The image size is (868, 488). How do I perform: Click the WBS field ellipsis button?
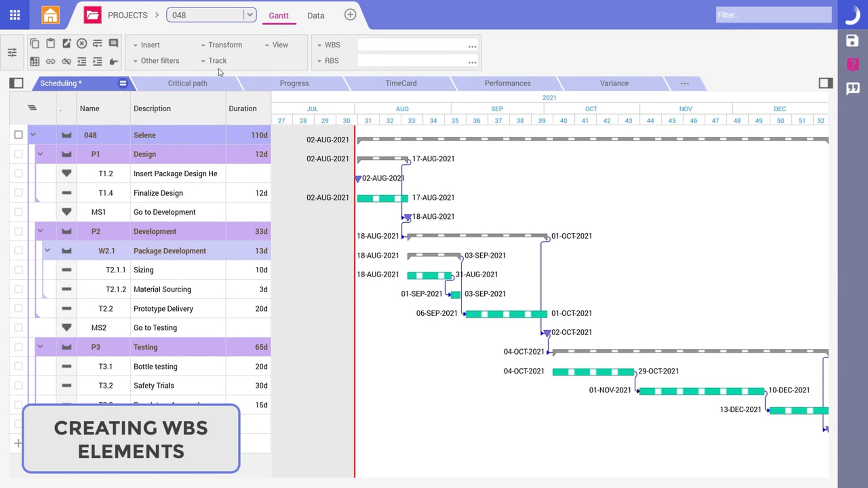(472, 46)
